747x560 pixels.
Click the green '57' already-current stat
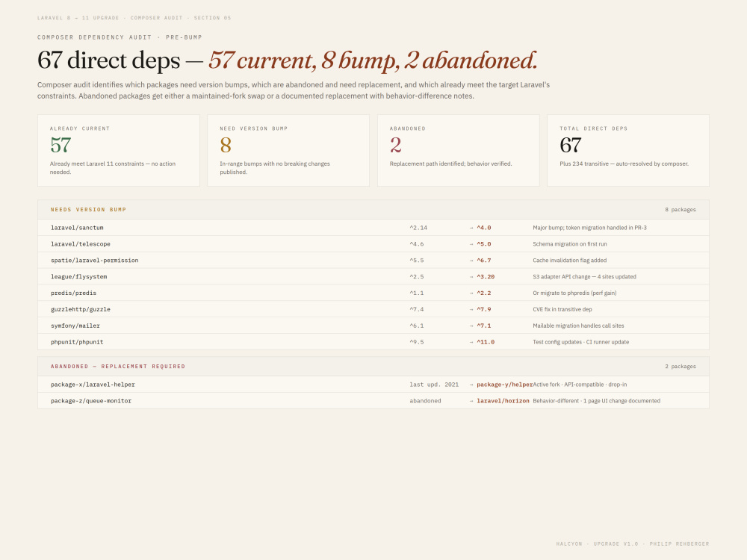[x=61, y=146]
